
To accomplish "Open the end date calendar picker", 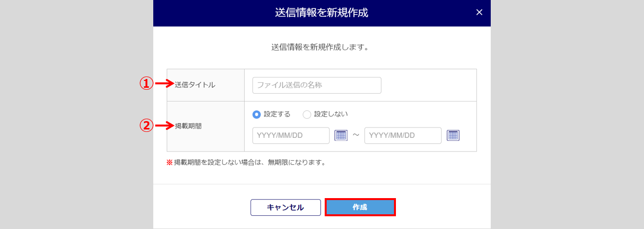I will (453, 136).
